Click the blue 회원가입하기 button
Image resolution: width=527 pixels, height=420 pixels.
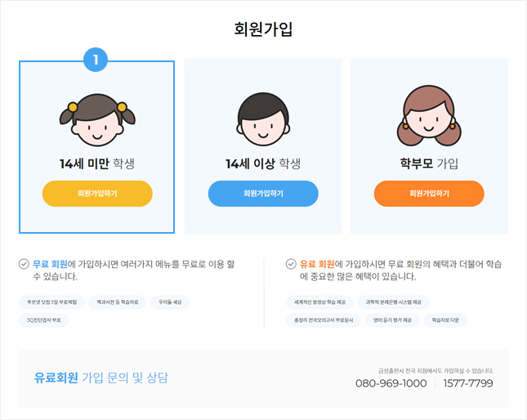pos(263,194)
